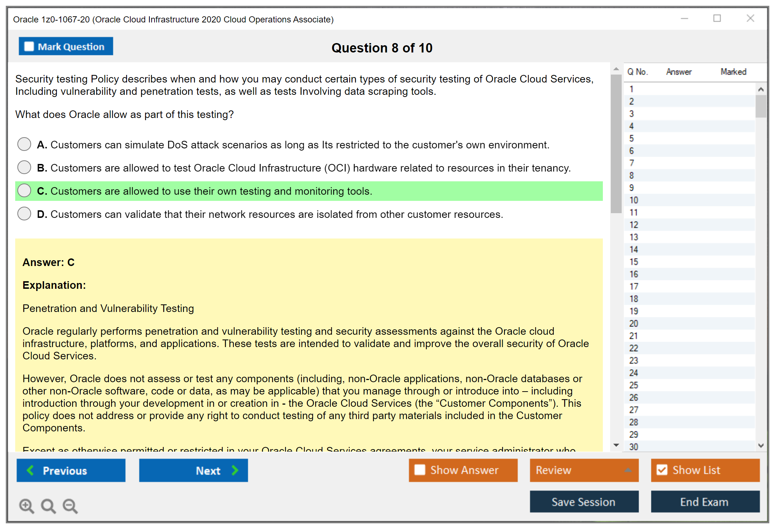Toggle the Mark Question checkbox
778x532 pixels.
point(29,46)
